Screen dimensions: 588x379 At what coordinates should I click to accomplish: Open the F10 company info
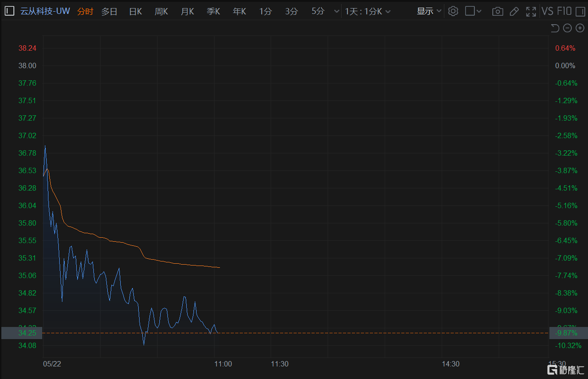point(564,11)
